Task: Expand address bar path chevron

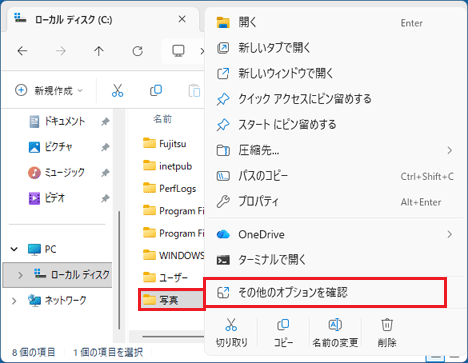Action: click(202, 51)
